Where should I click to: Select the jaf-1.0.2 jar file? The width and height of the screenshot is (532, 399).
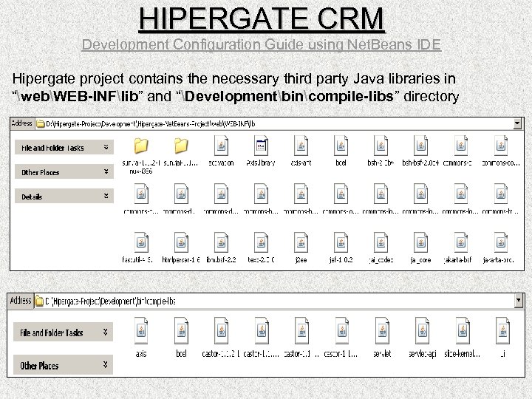341,242
